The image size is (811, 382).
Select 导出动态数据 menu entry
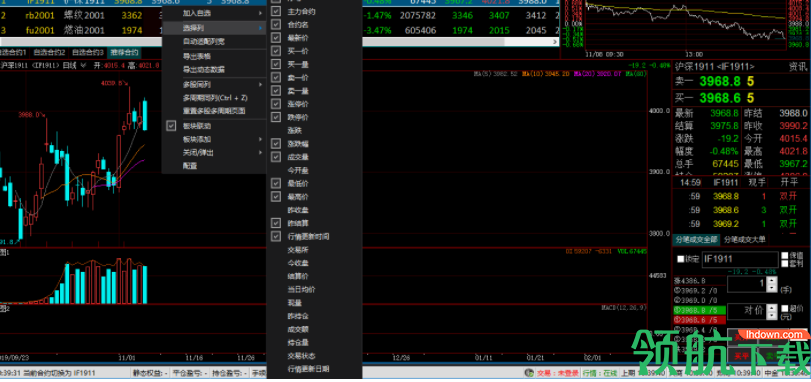point(214,69)
